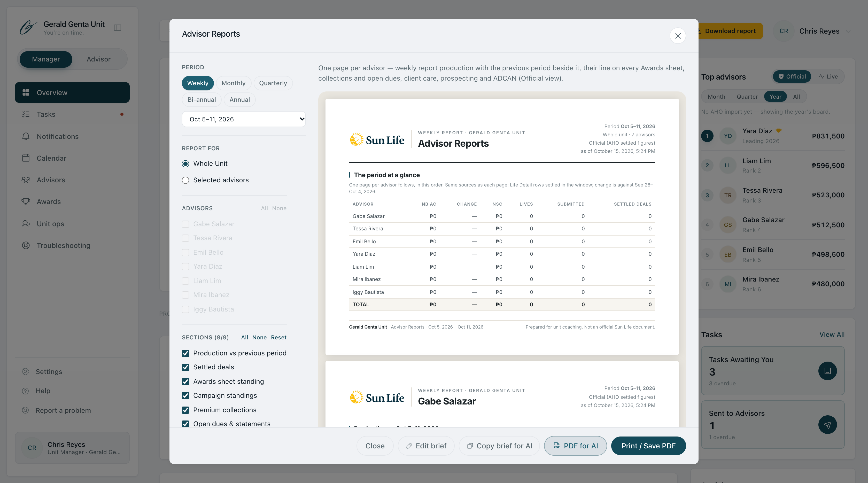
Task: Switch to the Manager role tab
Action: pyautogui.click(x=46, y=59)
